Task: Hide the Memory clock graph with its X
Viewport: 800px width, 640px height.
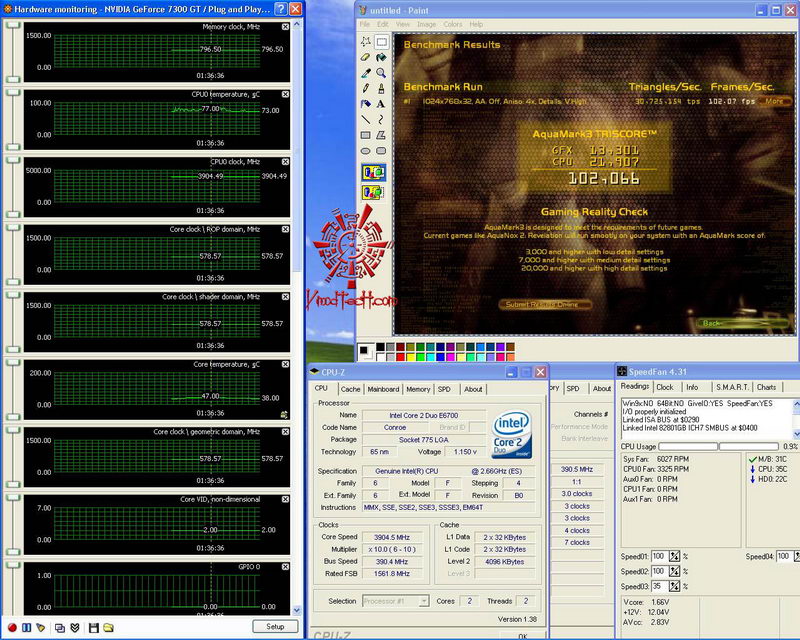Action: [285, 27]
